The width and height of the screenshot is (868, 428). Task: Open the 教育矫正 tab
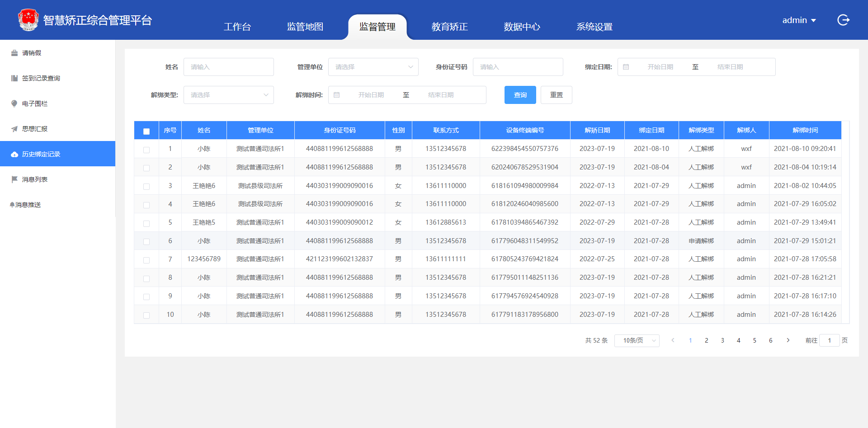pyautogui.click(x=450, y=27)
